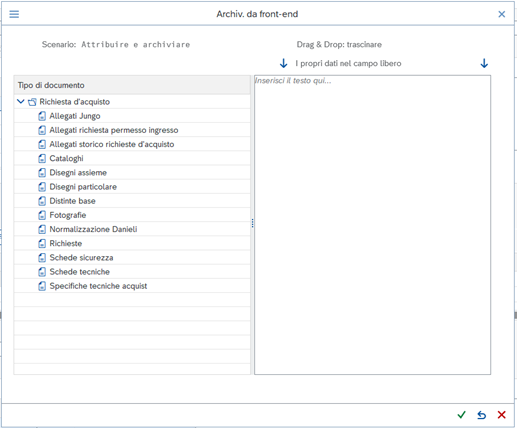Click the document icon beside Allegati Jungo
Screen dimensions: 517x428
coord(42,116)
